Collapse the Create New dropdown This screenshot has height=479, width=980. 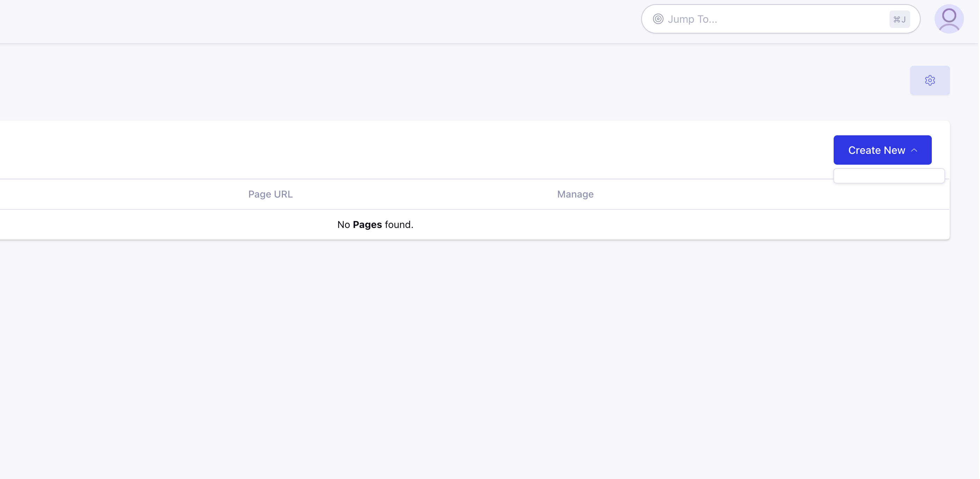tap(882, 150)
